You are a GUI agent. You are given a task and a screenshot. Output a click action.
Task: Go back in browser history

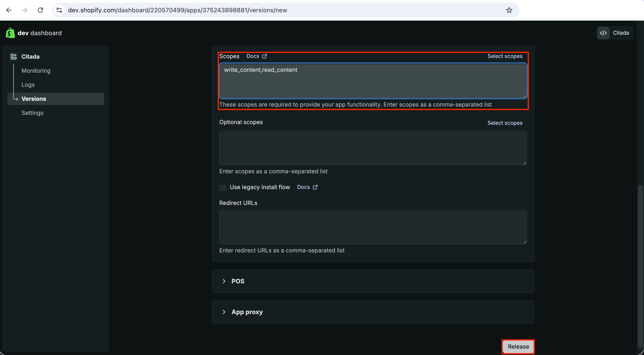pyautogui.click(x=9, y=10)
